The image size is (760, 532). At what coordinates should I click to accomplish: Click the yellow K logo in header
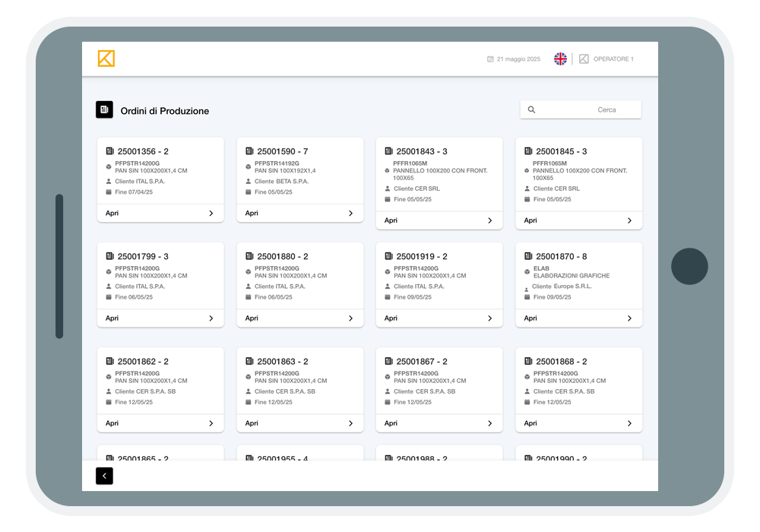click(106, 59)
